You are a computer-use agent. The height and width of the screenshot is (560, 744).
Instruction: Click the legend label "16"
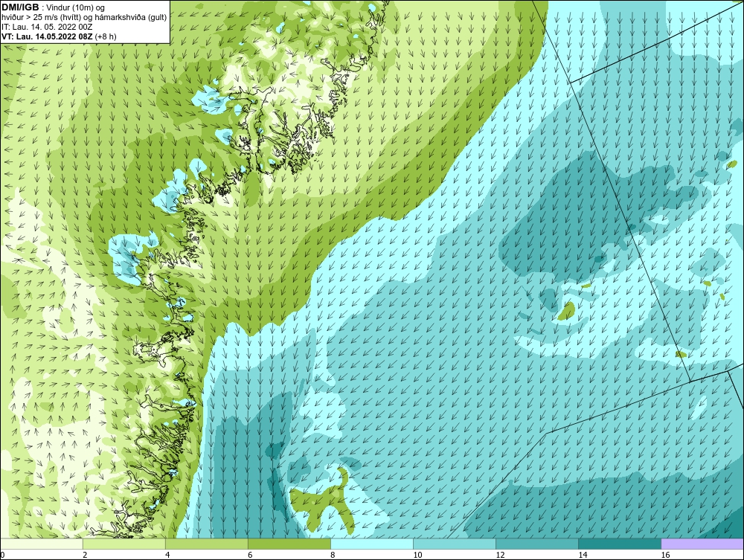[665, 555]
